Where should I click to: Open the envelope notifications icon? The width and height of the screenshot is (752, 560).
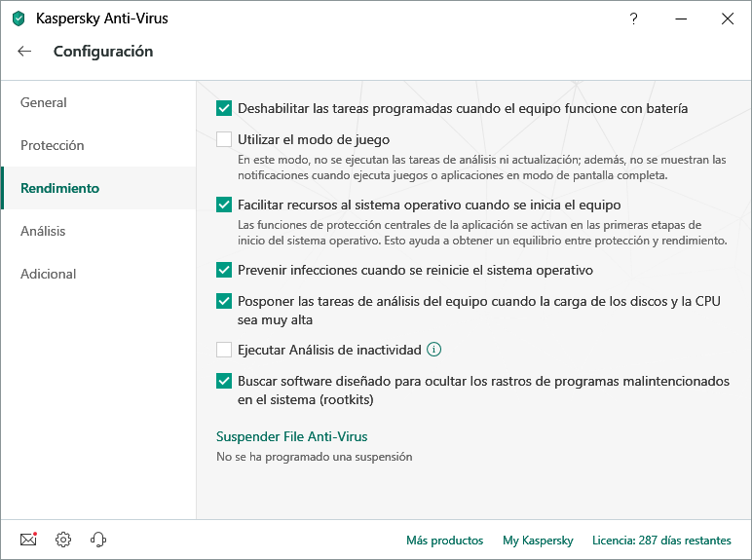tap(28, 540)
